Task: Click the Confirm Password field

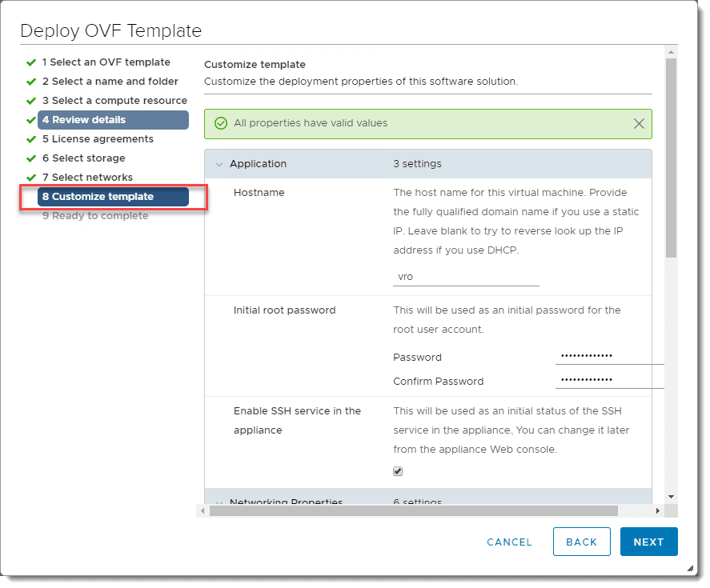Action: 608,380
